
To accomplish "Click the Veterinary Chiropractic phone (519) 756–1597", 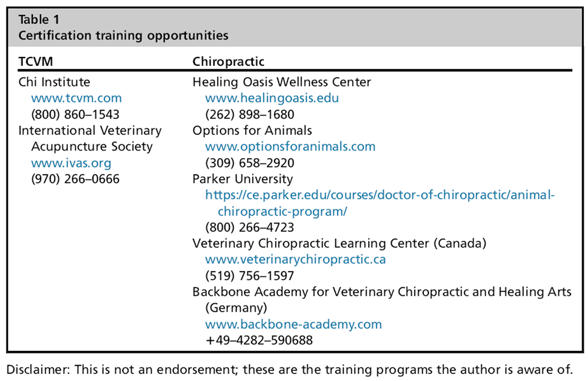I will [249, 276].
